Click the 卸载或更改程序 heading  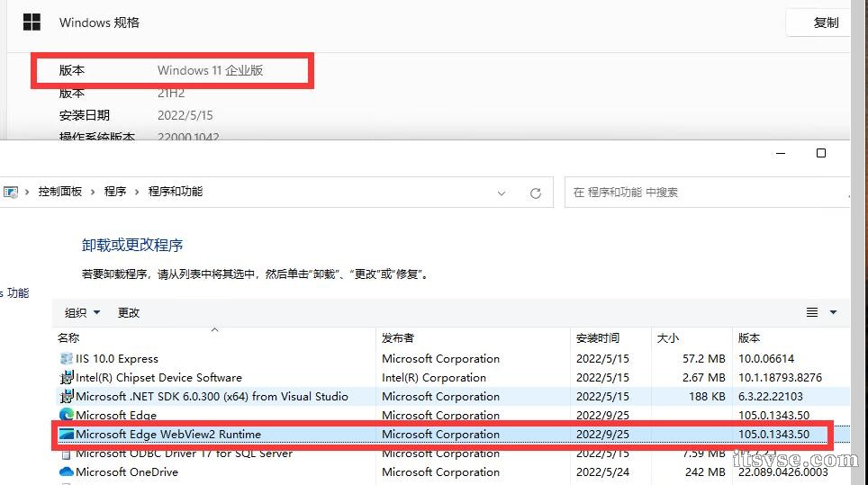click(132, 245)
